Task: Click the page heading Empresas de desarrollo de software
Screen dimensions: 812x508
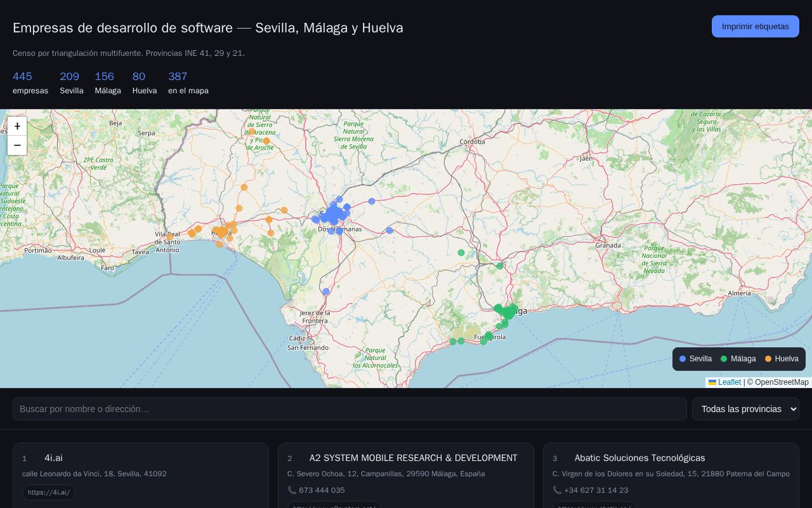Action: (122, 28)
